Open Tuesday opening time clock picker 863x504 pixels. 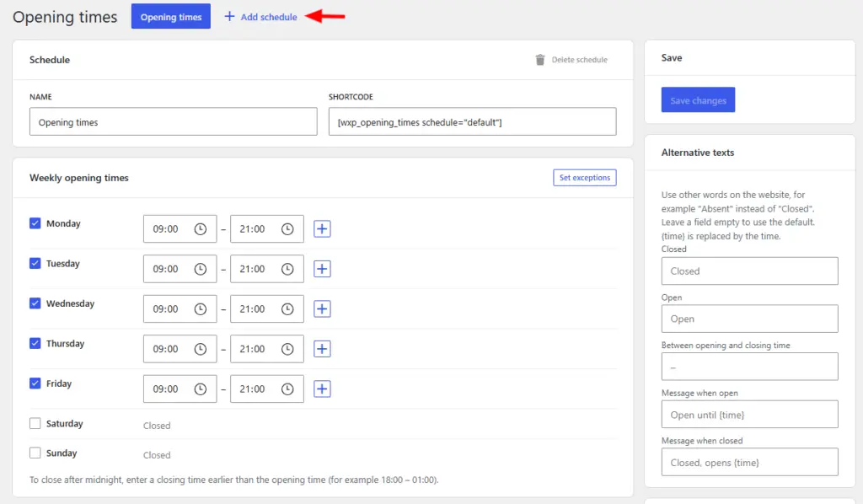click(201, 269)
